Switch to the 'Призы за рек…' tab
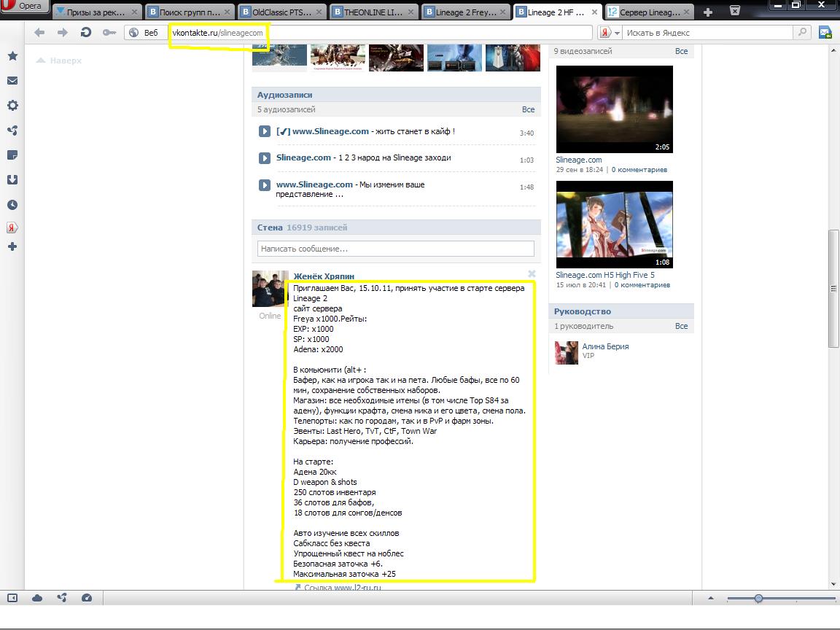Screen dimensions: 840x630 [96, 12]
